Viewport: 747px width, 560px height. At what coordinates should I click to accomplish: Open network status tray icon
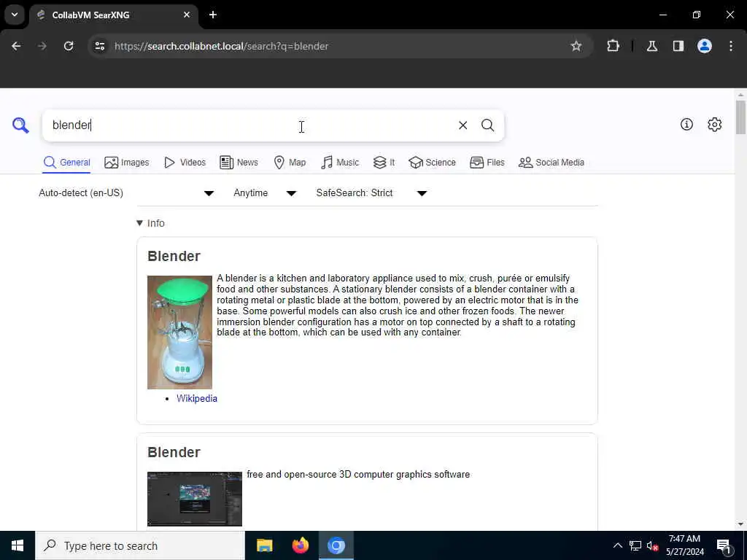tap(635, 545)
